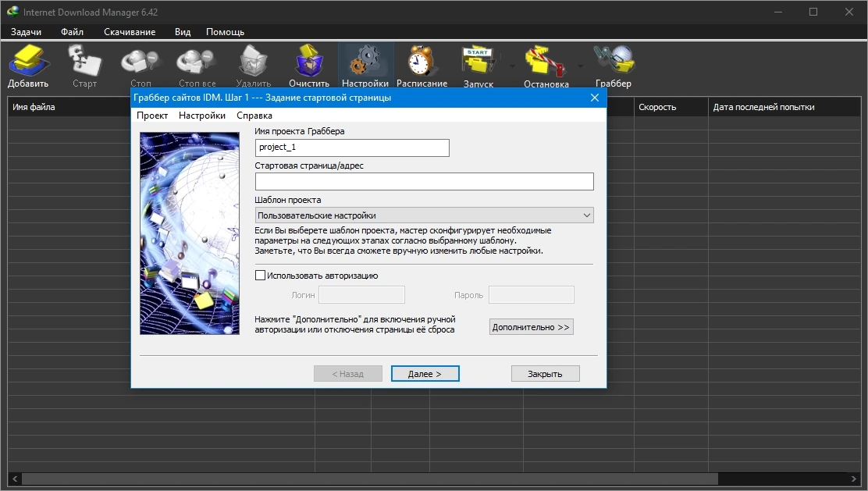The width and height of the screenshot is (868, 491).
Task: Click the Скорость column header
Action: point(671,107)
